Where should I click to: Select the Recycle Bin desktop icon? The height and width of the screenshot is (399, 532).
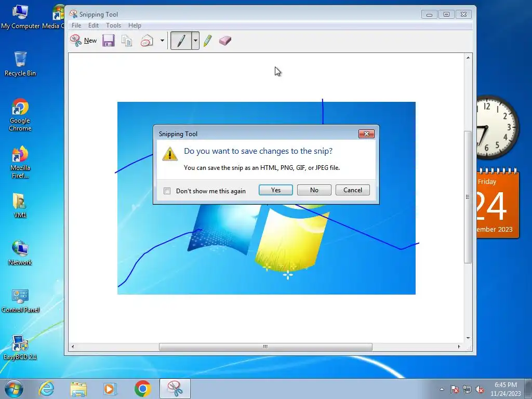[20, 63]
